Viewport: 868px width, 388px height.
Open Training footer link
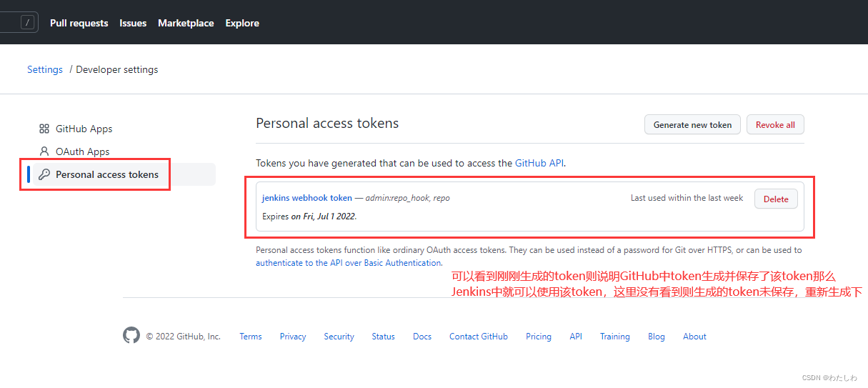(x=615, y=337)
